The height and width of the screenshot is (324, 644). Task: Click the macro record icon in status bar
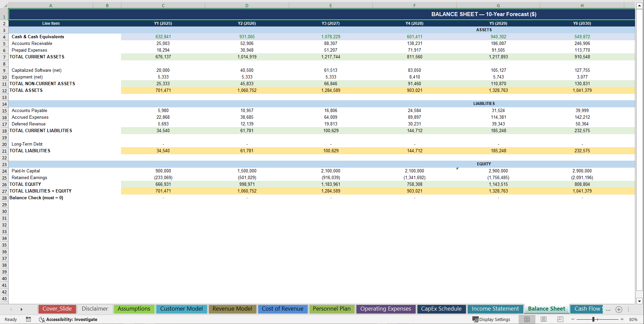pos(28,319)
